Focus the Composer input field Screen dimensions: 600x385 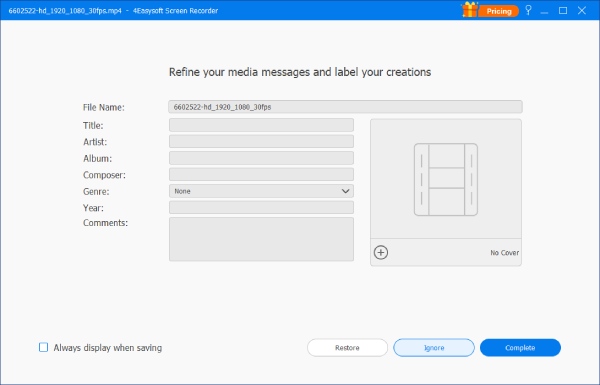click(261, 174)
